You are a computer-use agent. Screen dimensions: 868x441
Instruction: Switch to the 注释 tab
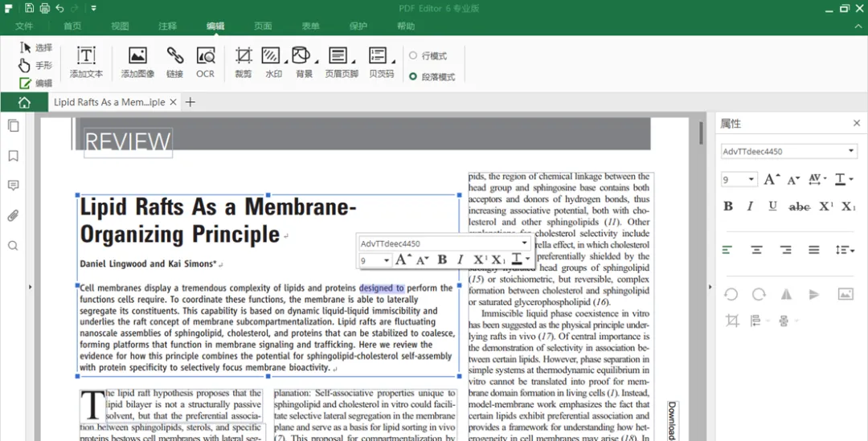[167, 26]
